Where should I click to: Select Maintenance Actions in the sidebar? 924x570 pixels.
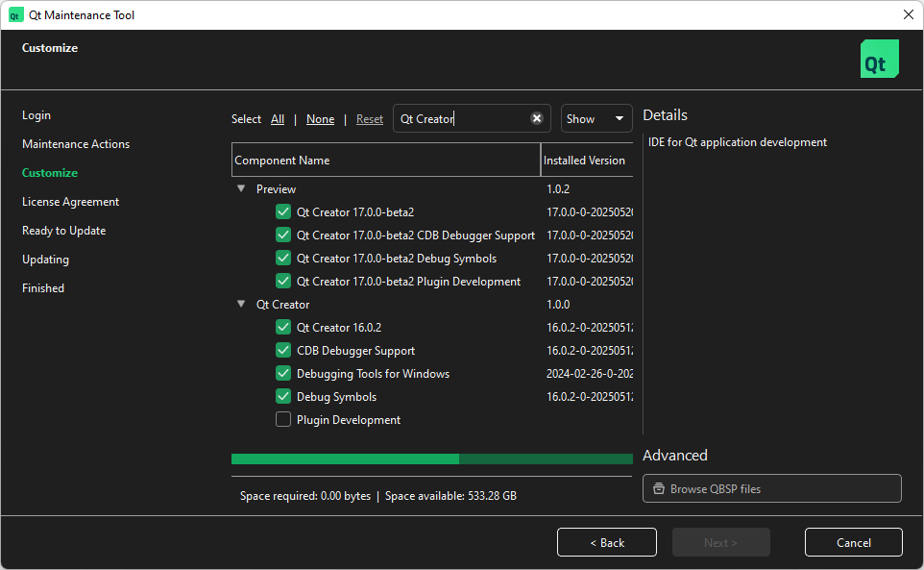pos(75,143)
